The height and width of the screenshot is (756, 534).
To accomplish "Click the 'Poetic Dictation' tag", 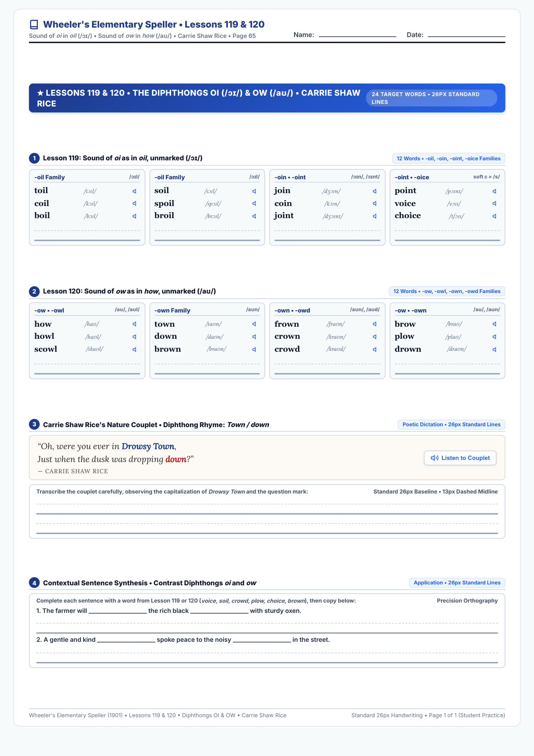I will (451, 425).
